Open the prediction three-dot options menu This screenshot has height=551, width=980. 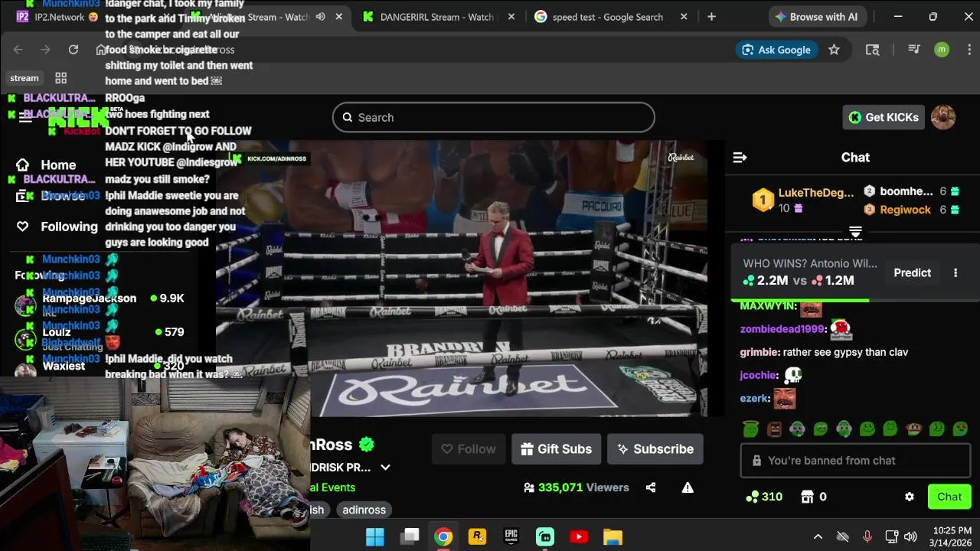pyautogui.click(x=955, y=272)
